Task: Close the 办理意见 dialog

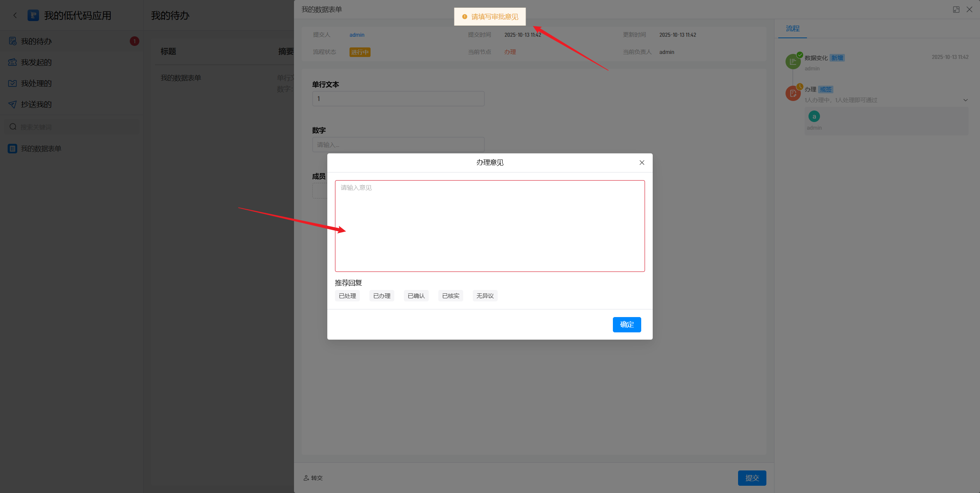Action: (x=642, y=163)
